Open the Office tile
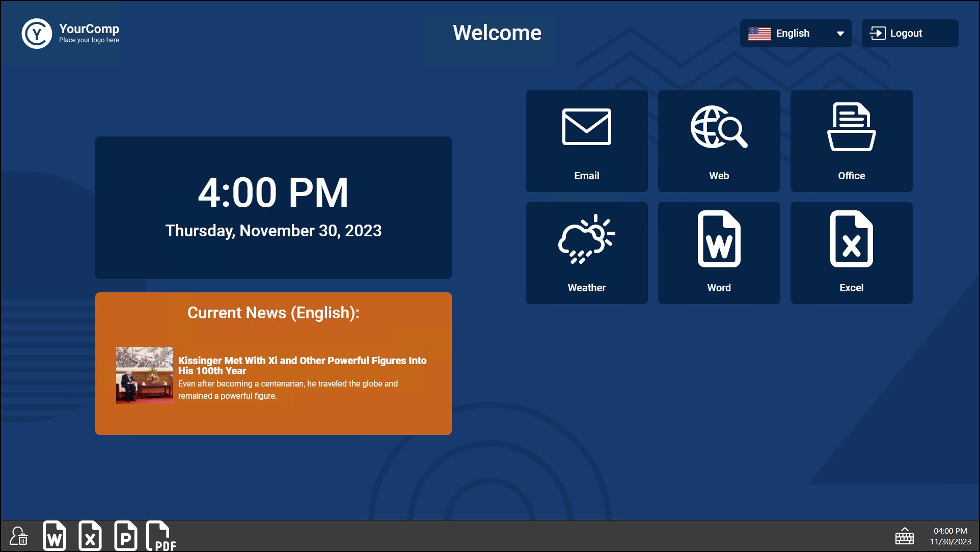This screenshot has width=980, height=552. (x=851, y=141)
